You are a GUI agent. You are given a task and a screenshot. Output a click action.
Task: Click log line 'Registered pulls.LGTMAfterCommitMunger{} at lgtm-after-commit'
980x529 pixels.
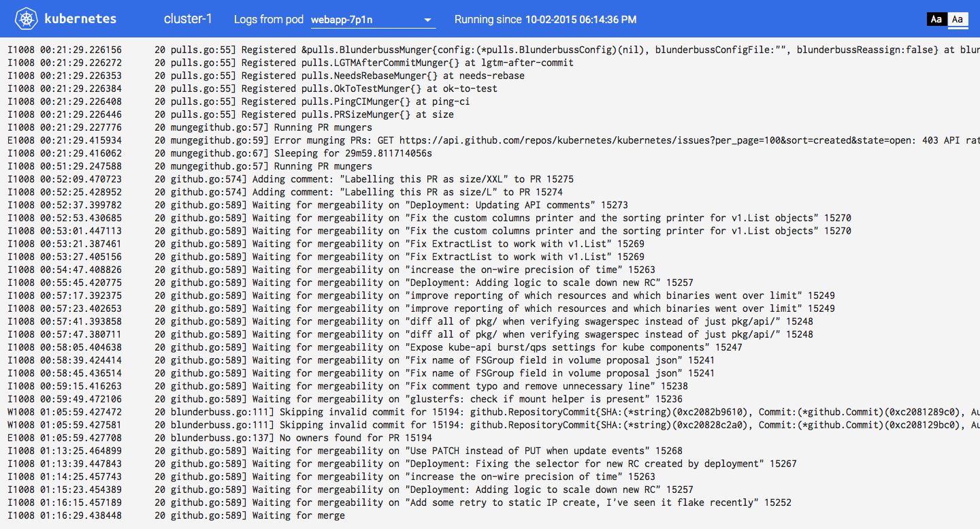(x=291, y=63)
